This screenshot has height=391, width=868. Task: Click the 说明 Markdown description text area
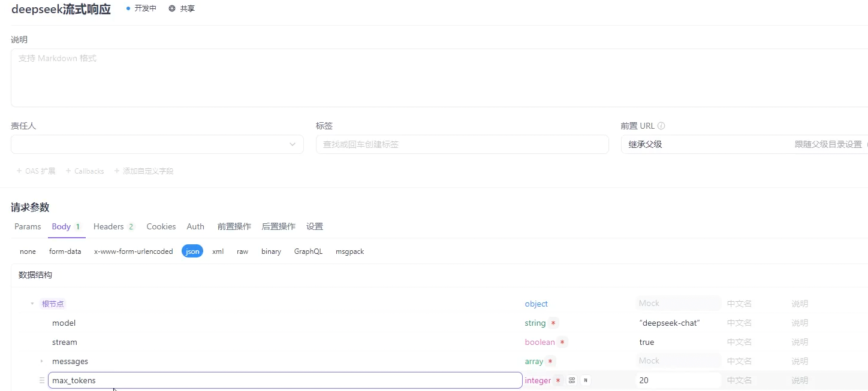439,78
